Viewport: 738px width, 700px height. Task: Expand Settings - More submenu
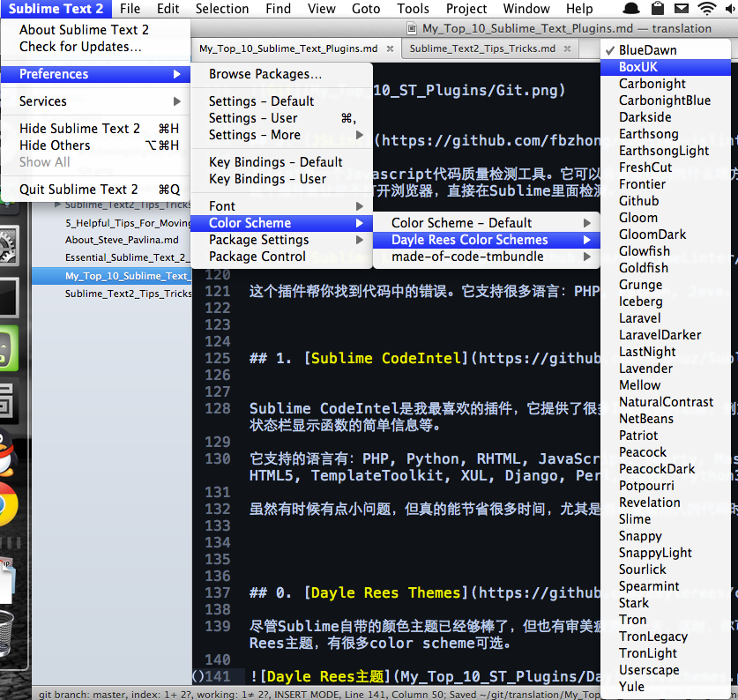click(281, 135)
